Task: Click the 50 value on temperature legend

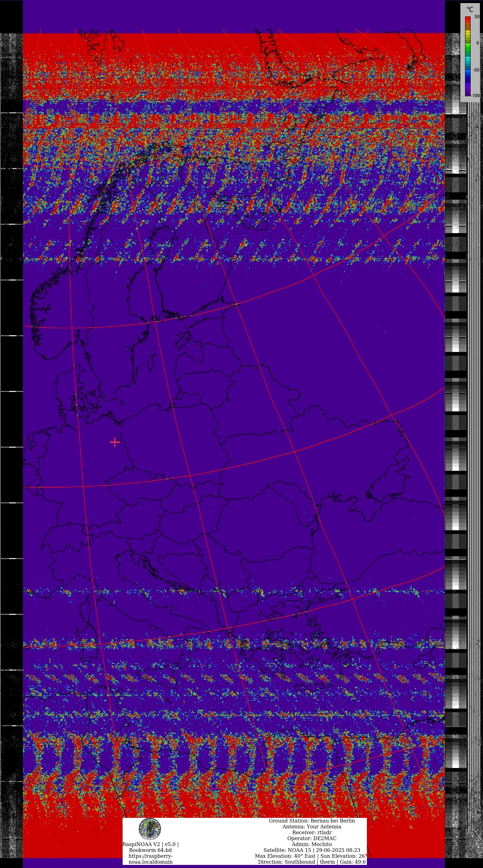Action: pyautogui.click(x=476, y=17)
